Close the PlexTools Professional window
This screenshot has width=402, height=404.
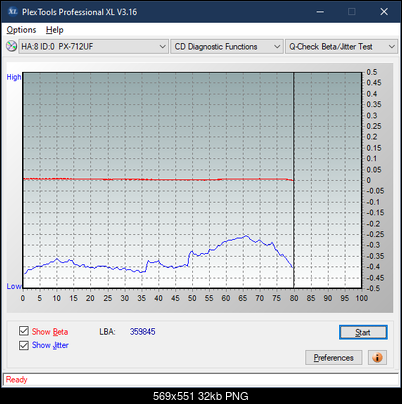(x=384, y=12)
